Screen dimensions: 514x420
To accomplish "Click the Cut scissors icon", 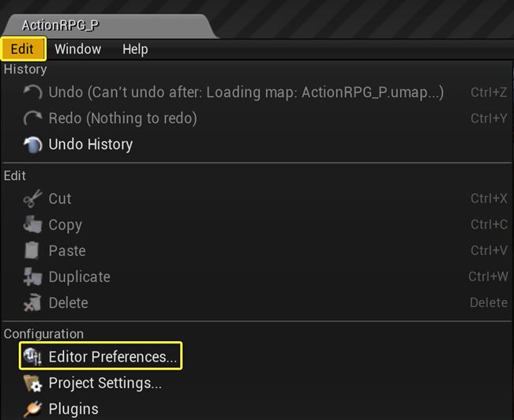I will pos(32,199).
